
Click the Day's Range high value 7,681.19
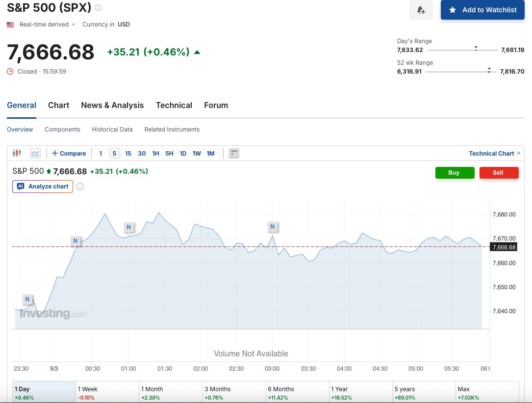point(513,50)
